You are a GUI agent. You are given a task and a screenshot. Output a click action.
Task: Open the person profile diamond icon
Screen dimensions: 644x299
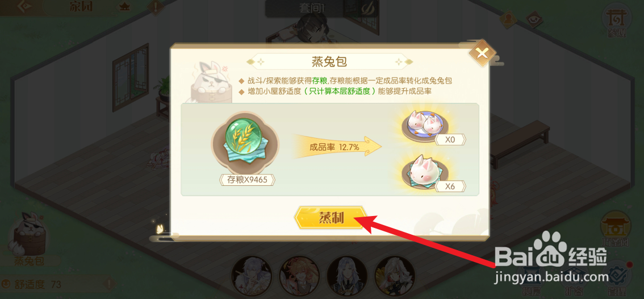tap(508, 19)
